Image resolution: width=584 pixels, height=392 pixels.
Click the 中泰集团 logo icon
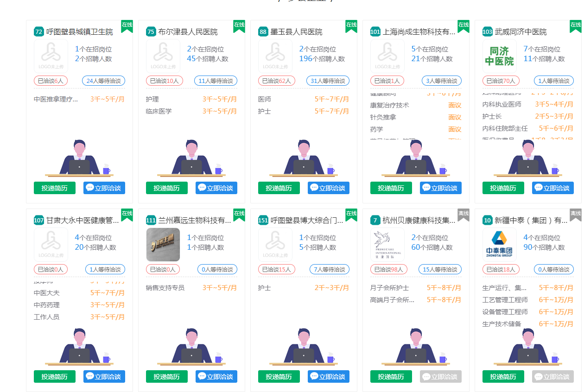tap(499, 244)
